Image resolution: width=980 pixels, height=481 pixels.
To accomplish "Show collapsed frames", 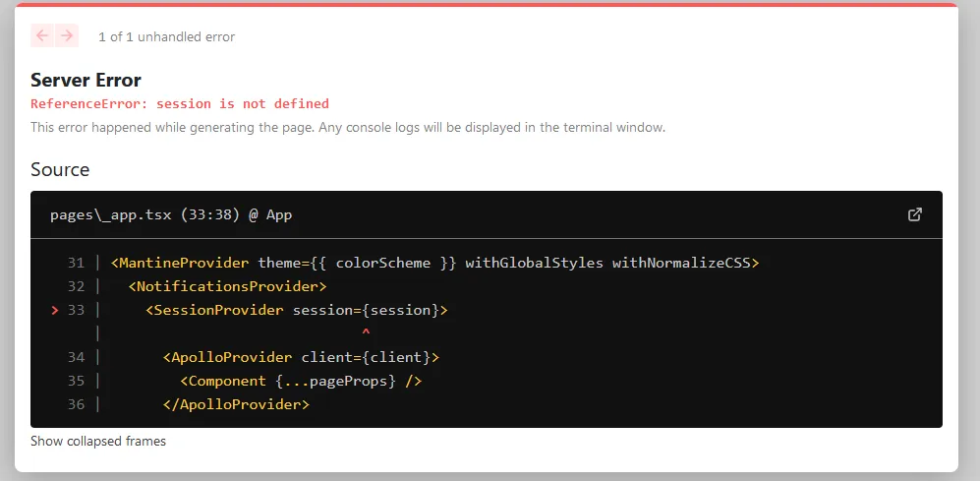I will pyautogui.click(x=98, y=441).
